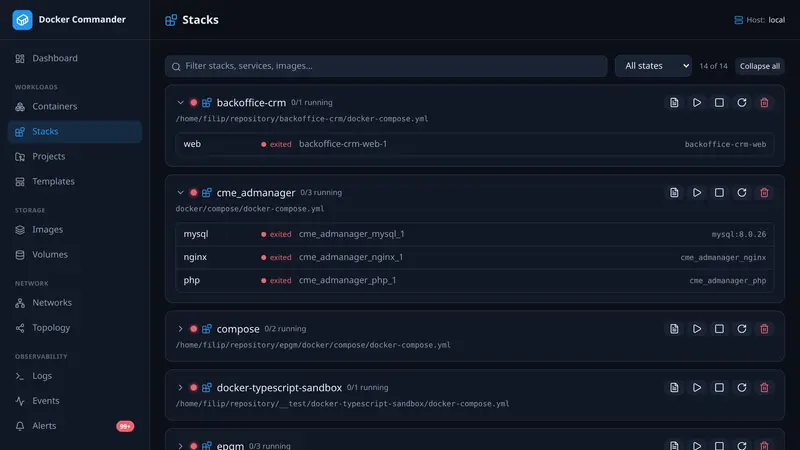This screenshot has height=450, width=800.
Task: Open the Logs page
Action: pos(74,376)
